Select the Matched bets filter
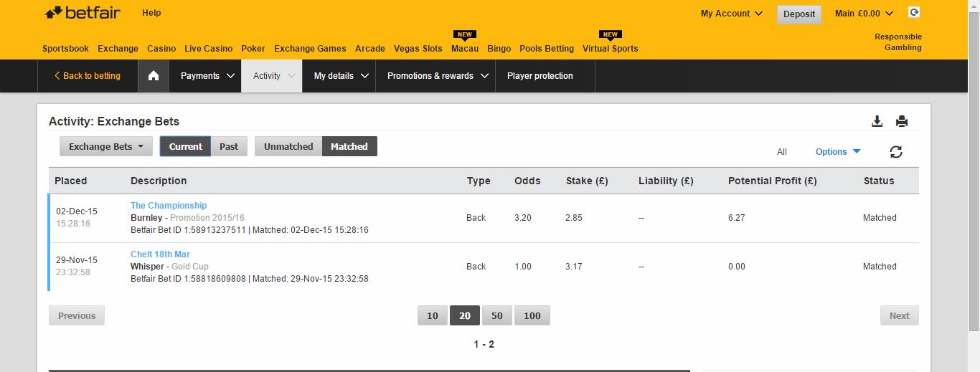980x372 pixels. (x=349, y=146)
